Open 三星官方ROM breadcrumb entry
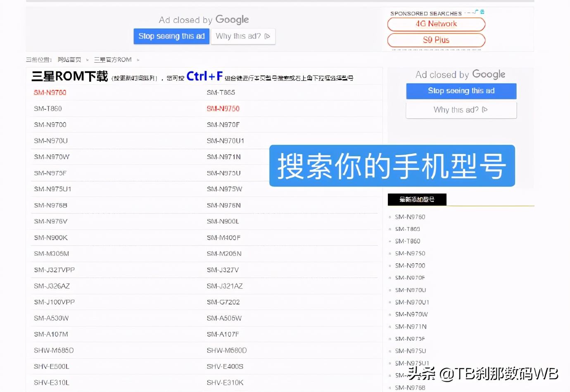Screen dimensions: 570x392 [113, 59]
